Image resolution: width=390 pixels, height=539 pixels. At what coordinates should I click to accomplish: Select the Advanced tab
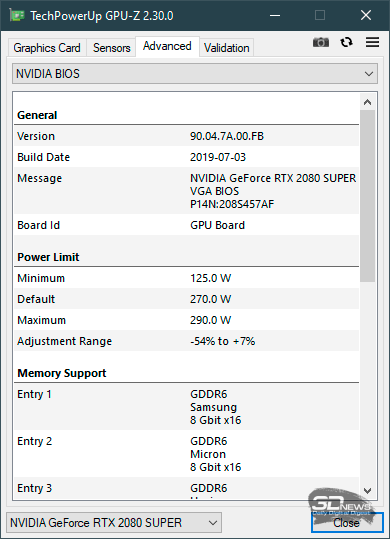[x=167, y=46]
